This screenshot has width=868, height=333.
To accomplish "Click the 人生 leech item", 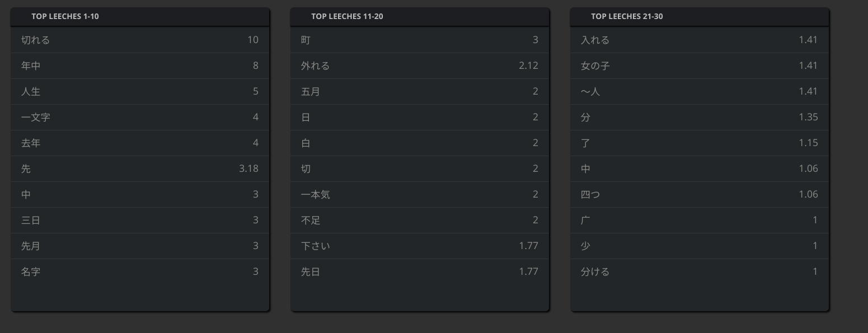I will point(140,92).
